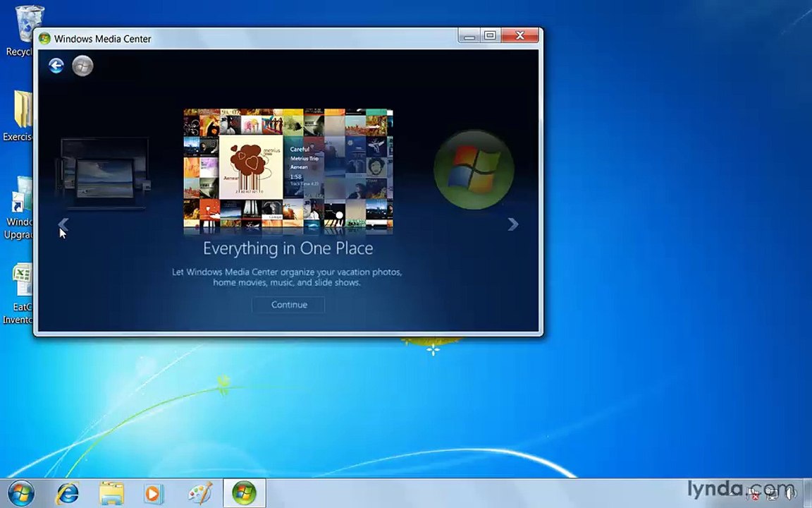This screenshot has width=812, height=508.
Task: Launch Paint from the taskbar
Action: (x=200, y=493)
